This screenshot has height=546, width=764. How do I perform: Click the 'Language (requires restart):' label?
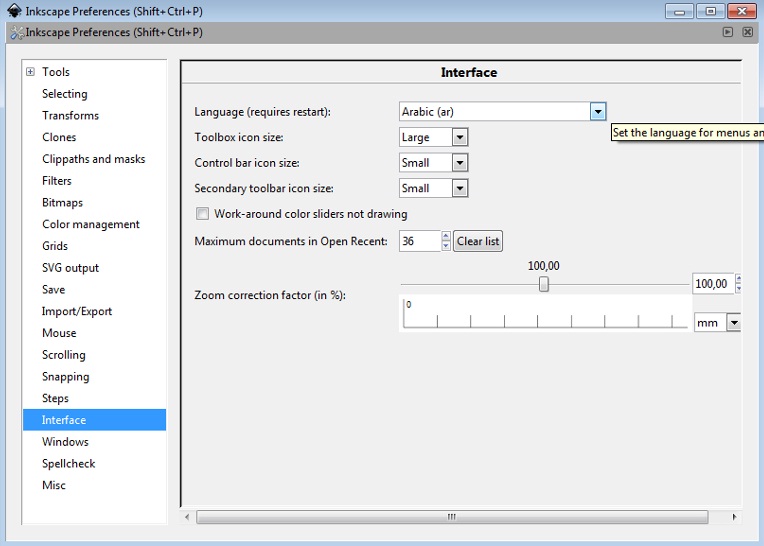click(263, 112)
